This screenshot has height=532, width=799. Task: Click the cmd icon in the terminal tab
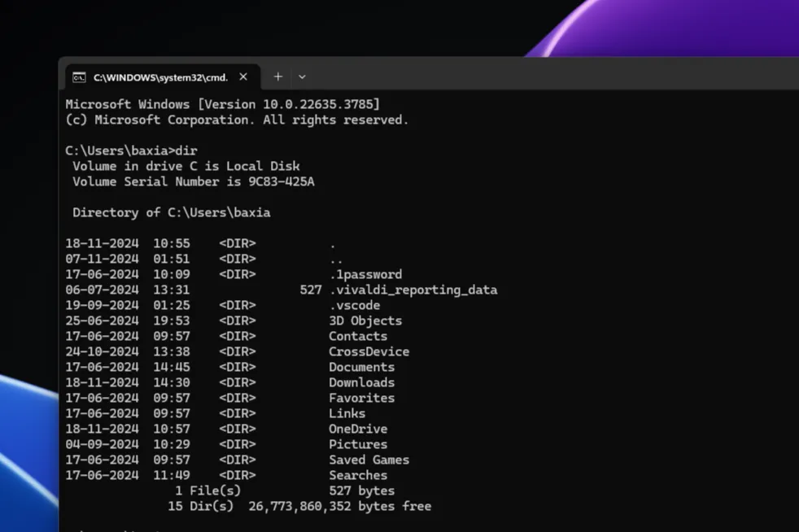[x=79, y=77]
